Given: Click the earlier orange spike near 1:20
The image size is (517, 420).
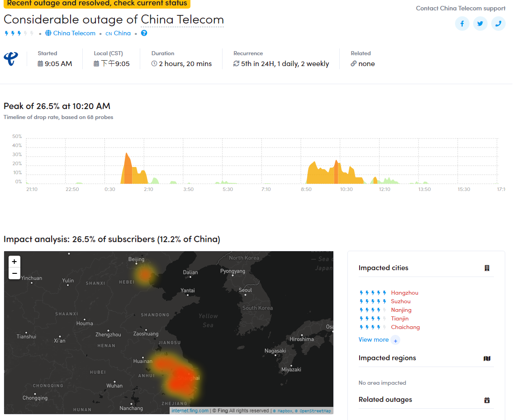Looking at the screenshot, I should point(127,168).
